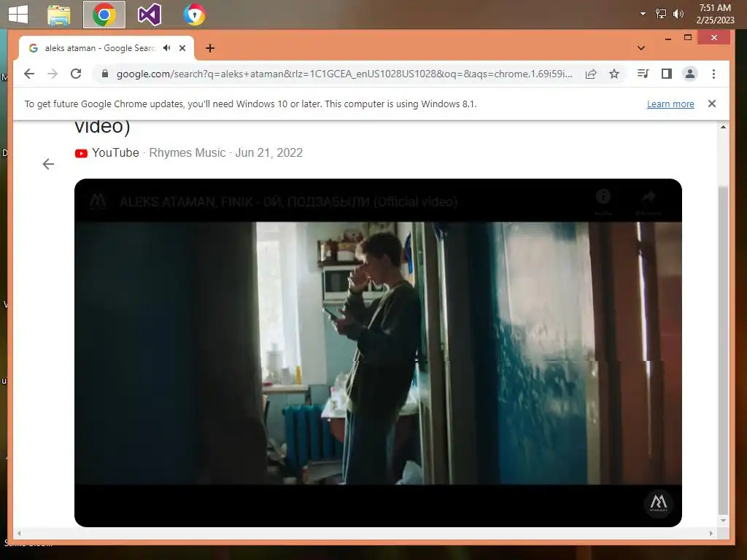Screen dimensions: 747x560
Task: Minimize the Chrome window
Action: (668, 38)
